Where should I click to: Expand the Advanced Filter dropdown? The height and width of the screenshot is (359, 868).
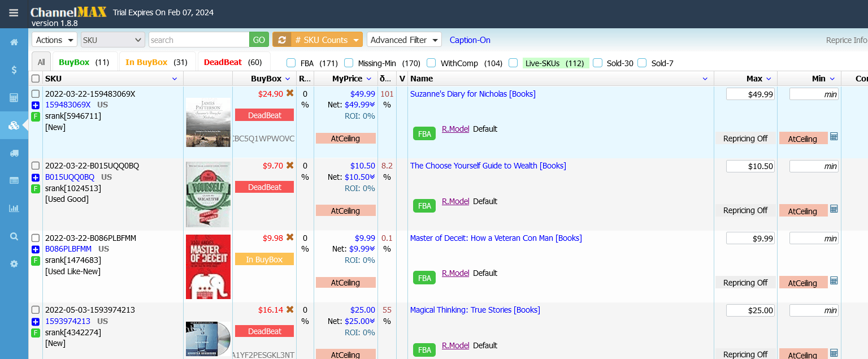[x=403, y=39]
